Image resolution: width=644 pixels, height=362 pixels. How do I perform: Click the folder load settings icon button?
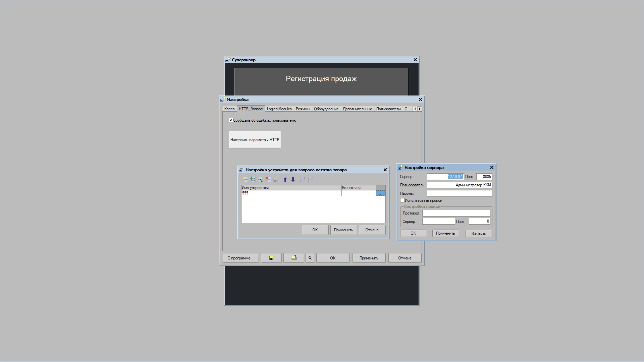pos(294,258)
